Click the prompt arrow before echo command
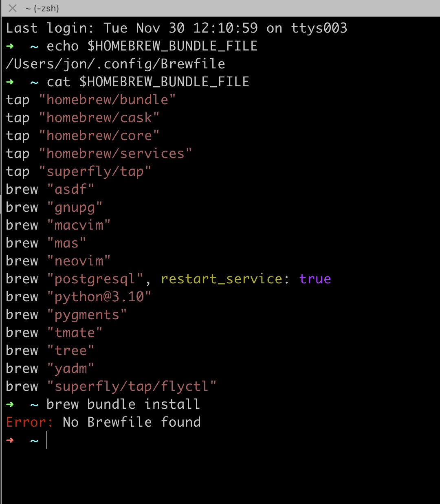 click(10, 46)
